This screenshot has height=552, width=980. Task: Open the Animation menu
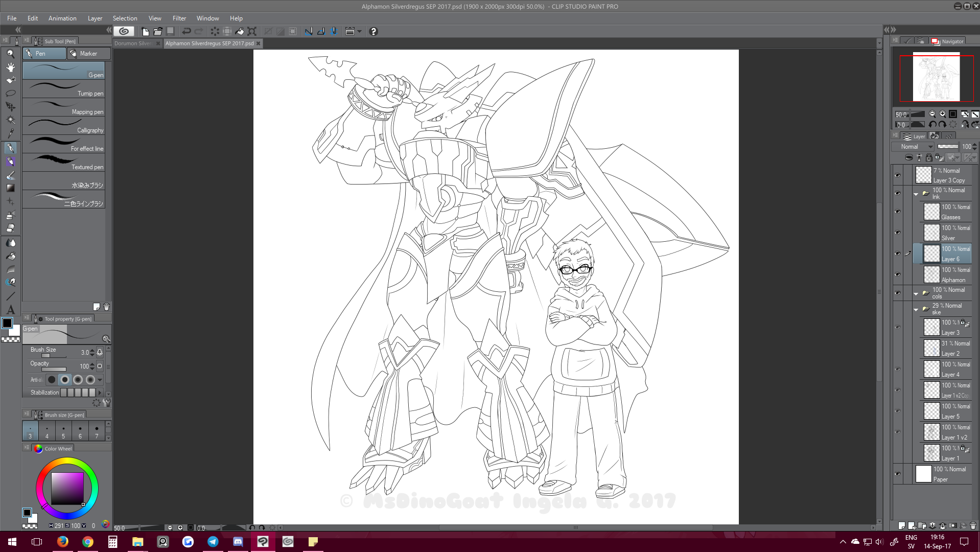[62, 18]
